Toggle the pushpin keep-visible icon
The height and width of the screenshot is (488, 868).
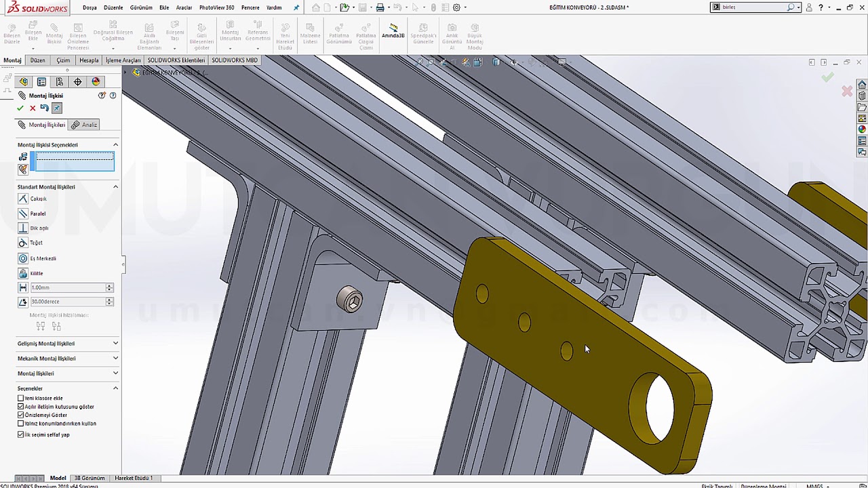tap(57, 108)
